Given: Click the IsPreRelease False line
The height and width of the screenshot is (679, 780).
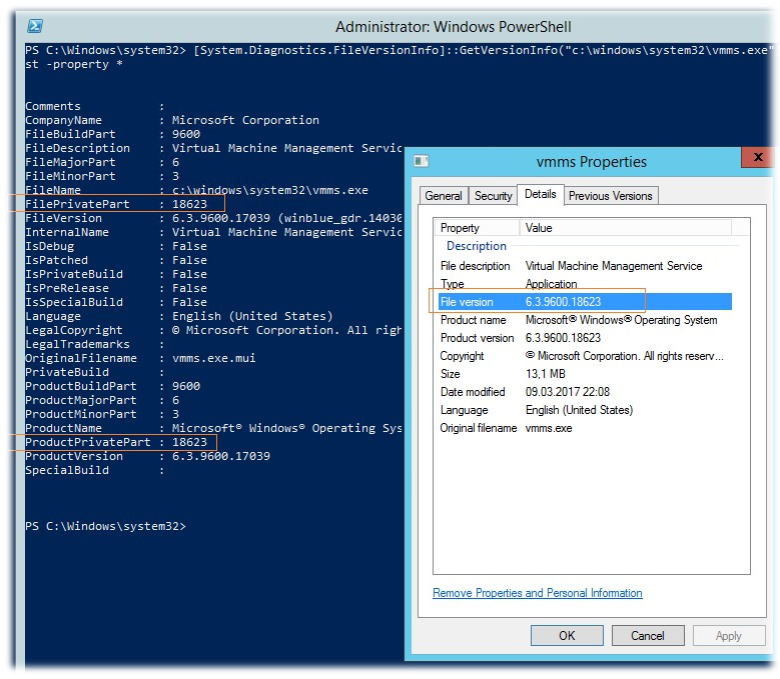Looking at the screenshot, I should [116, 288].
